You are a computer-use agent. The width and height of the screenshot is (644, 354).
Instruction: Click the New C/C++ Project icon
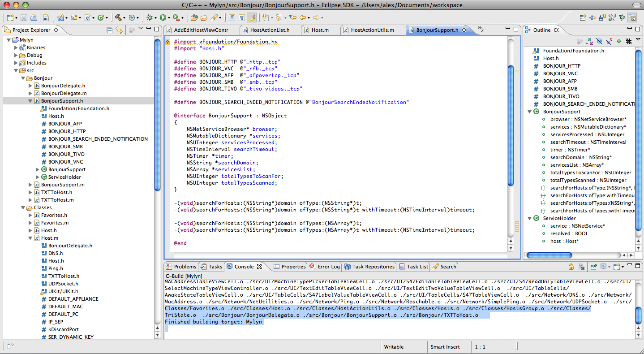tap(60, 17)
